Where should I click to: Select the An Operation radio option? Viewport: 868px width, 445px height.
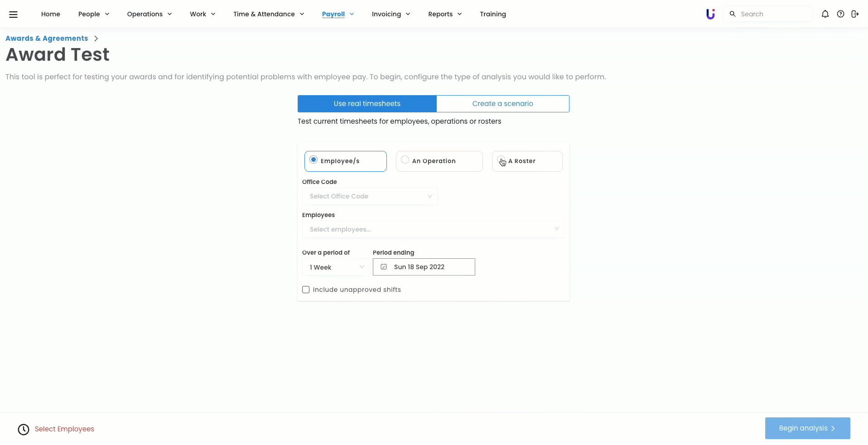point(405,160)
